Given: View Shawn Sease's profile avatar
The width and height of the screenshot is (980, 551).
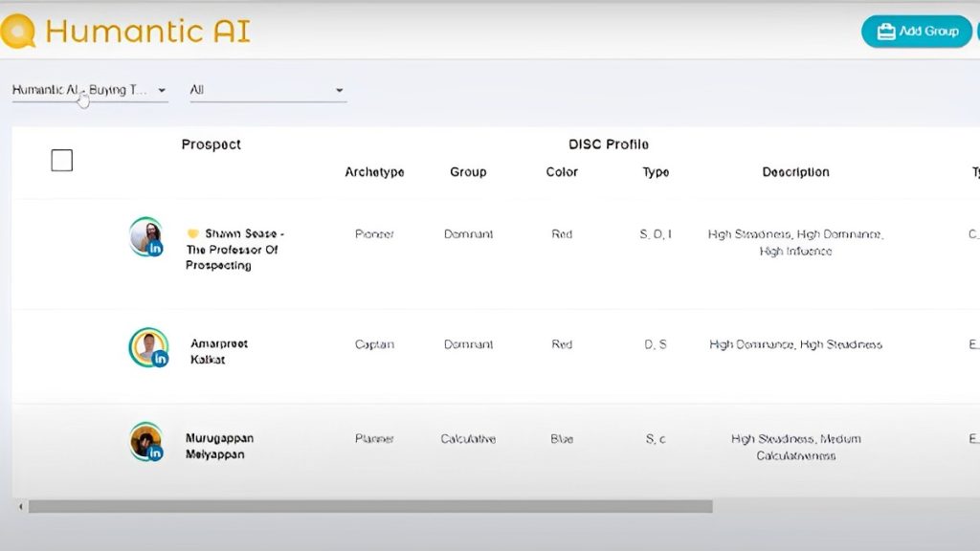Looking at the screenshot, I should (146, 235).
